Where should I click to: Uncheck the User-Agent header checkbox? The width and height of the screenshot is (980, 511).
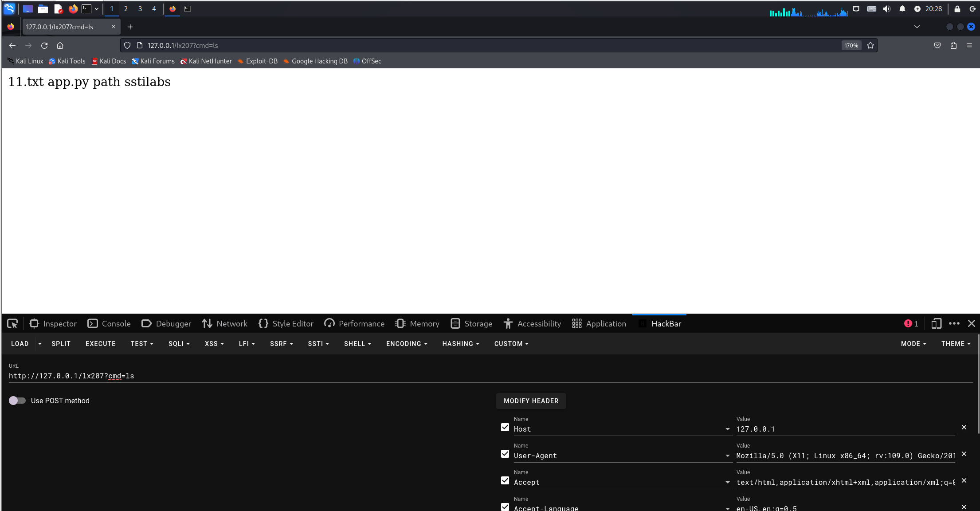(x=505, y=454)
